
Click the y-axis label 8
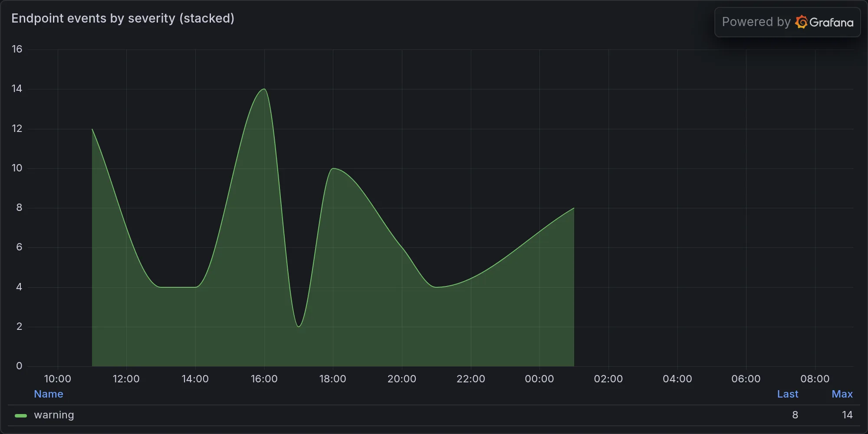coord(19,207)
